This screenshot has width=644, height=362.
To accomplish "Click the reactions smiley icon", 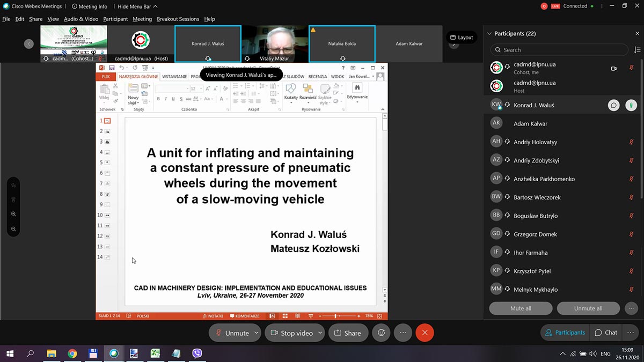I will [382, 333].
